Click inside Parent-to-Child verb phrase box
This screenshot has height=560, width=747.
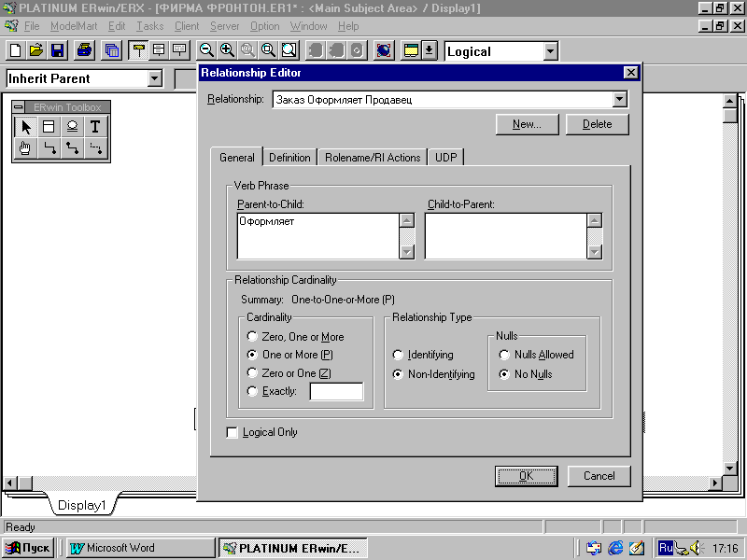tap(317, 236)
